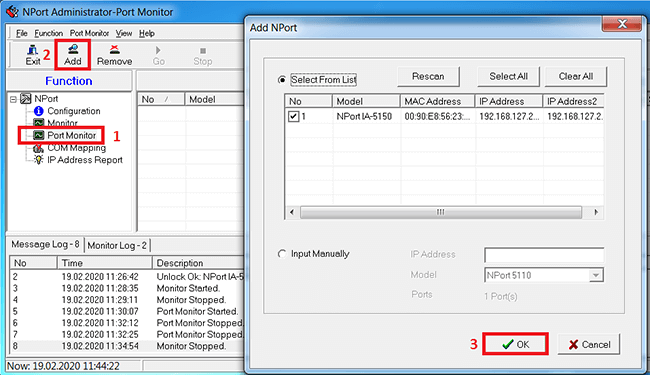
Task: Click the Remove toolbar icon
Action: click(114, 55)
